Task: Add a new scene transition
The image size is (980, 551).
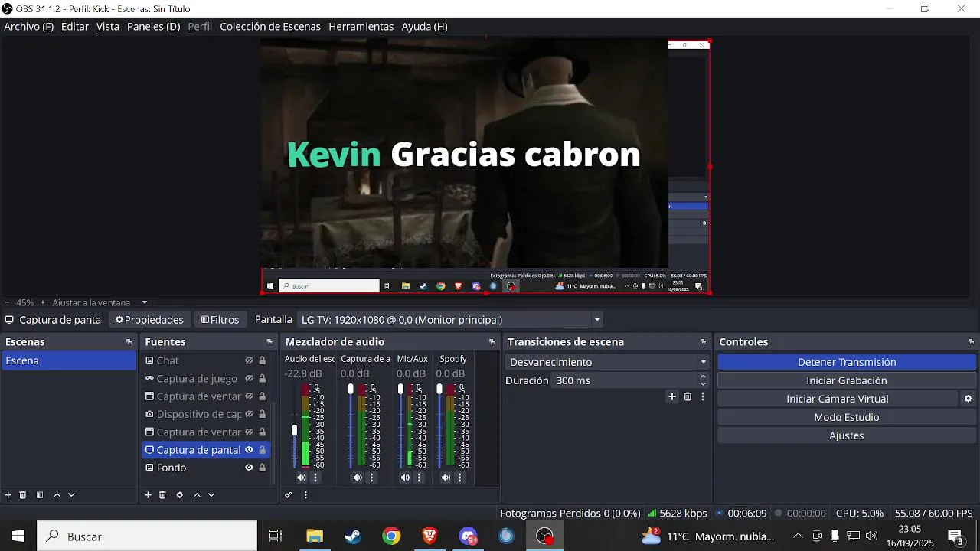Action: 672,396
